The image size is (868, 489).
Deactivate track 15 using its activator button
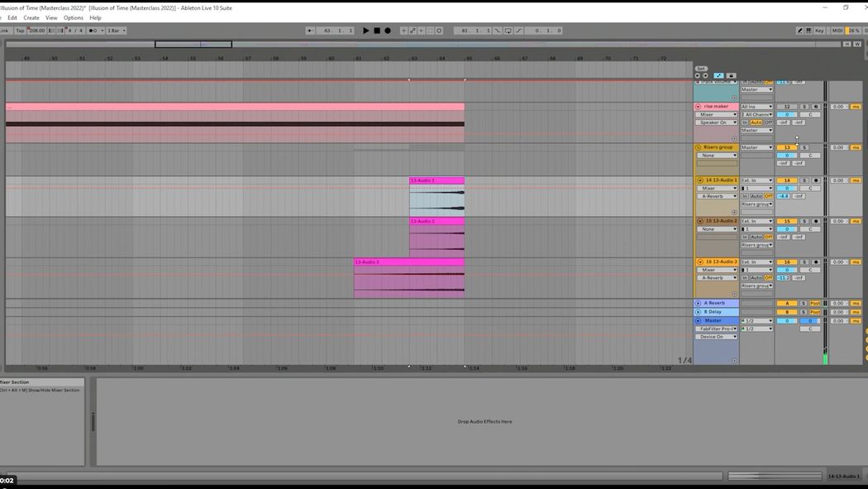(x=787, y=222)
